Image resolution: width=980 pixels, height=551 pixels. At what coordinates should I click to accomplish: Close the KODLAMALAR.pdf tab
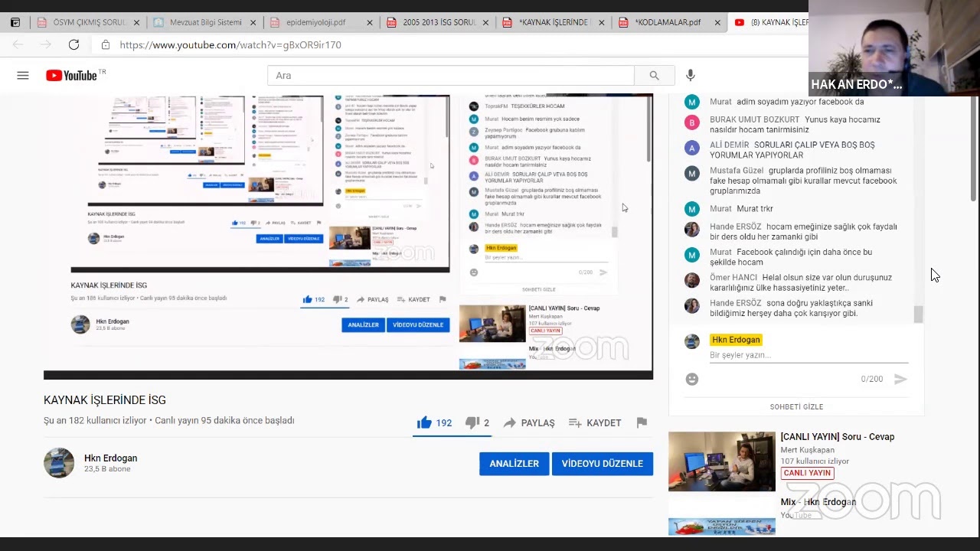717,23
